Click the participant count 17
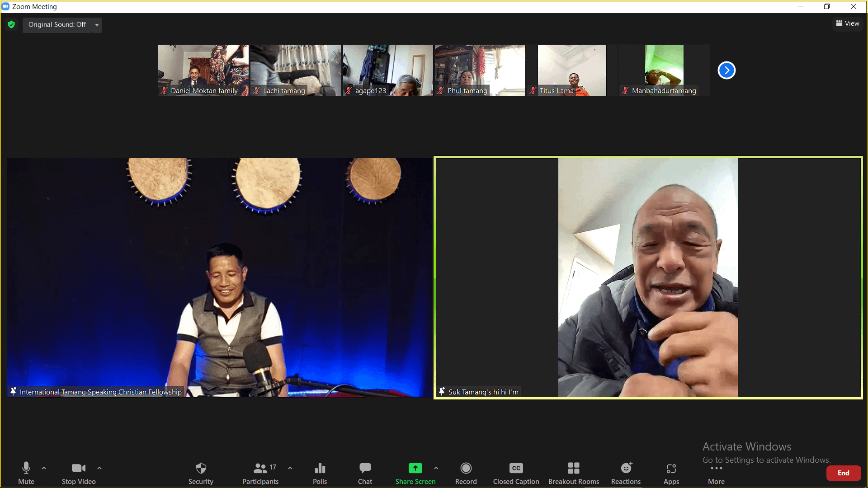Screen dimensions: 868x488 273,467
